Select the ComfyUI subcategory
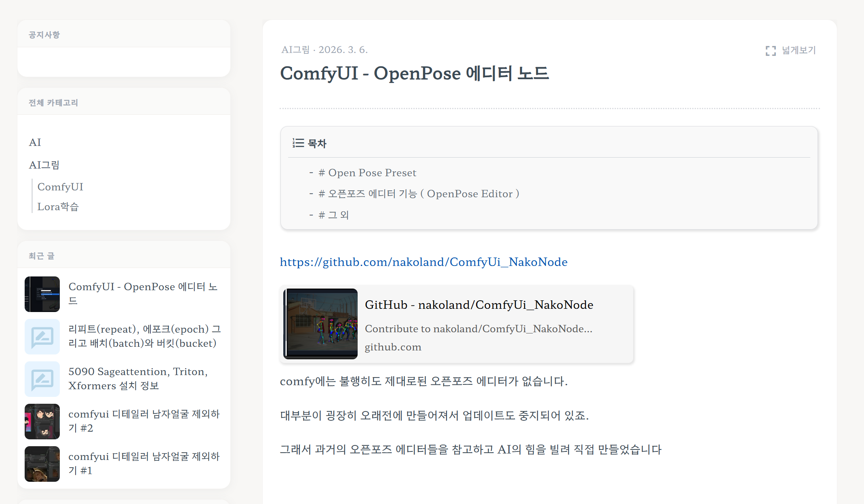The height and width of the screenshot is (504, 864). 60,187
